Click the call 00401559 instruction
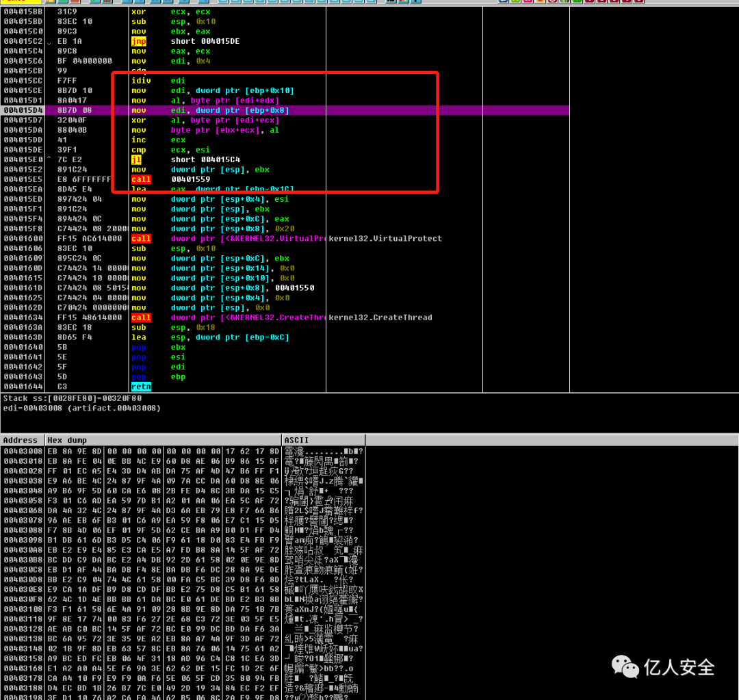 coord(170,180)
